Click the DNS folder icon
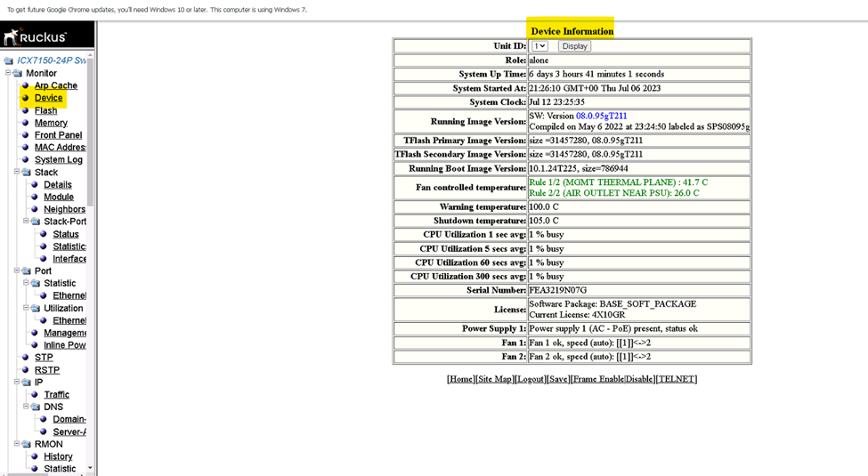 click(x=36, y=407)
